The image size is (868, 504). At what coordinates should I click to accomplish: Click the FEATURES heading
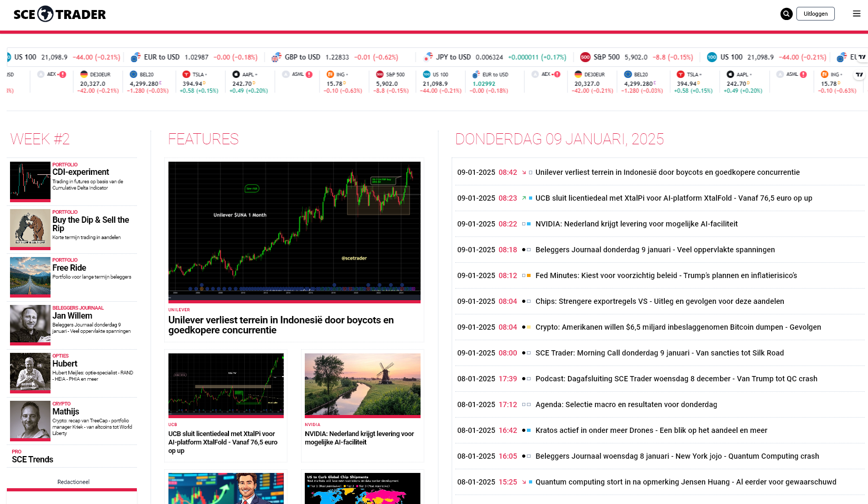tap(203, 139)
